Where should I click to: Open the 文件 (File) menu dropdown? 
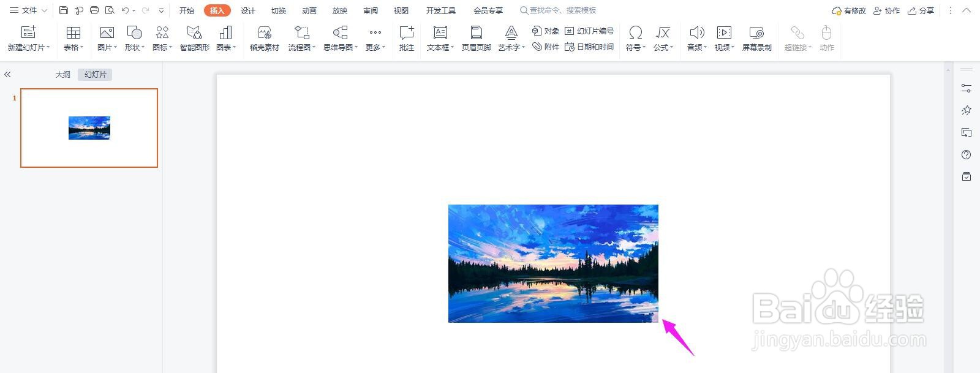29,10
